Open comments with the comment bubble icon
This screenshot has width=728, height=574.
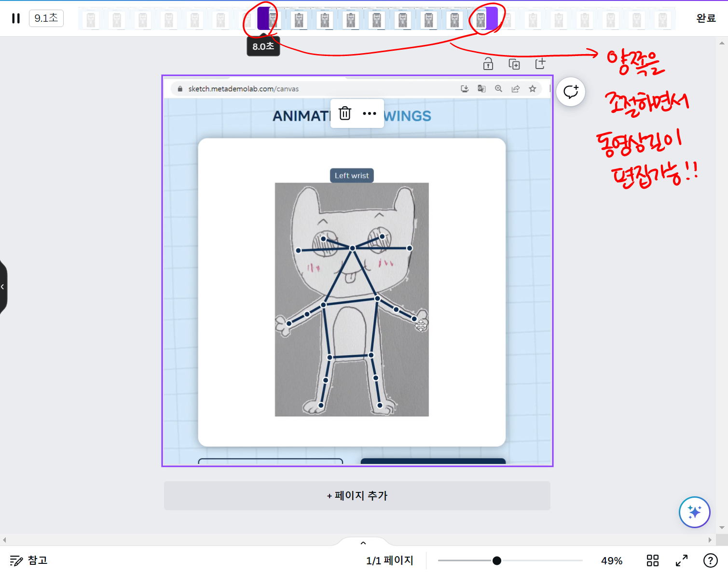click(x=571, y=92)
